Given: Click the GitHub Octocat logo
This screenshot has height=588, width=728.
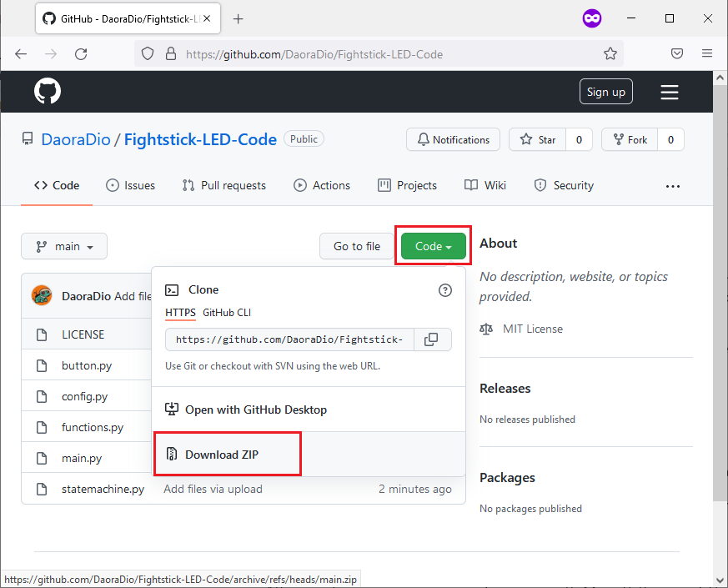Looking at the screenshot, I should coord(48,91).
